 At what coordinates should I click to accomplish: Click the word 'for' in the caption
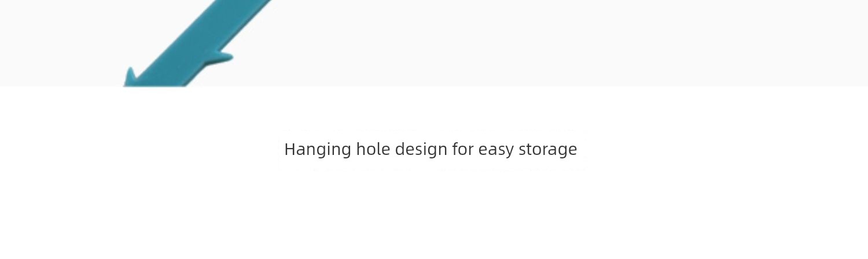(x=464, y=149)
